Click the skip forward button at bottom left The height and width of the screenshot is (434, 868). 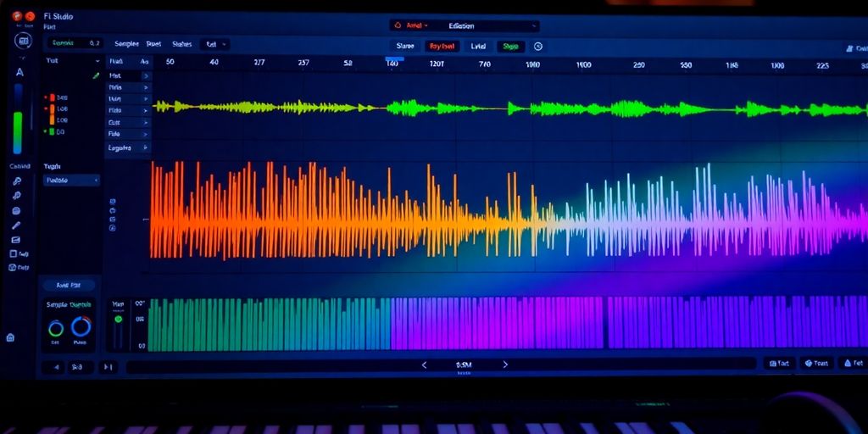pos(108,366)
